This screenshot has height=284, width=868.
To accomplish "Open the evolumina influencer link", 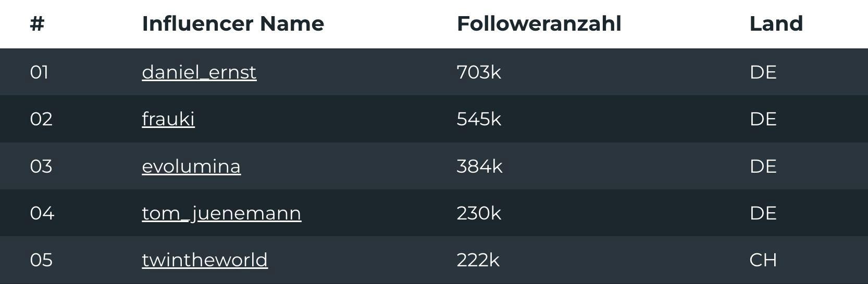I will (191, 166).
